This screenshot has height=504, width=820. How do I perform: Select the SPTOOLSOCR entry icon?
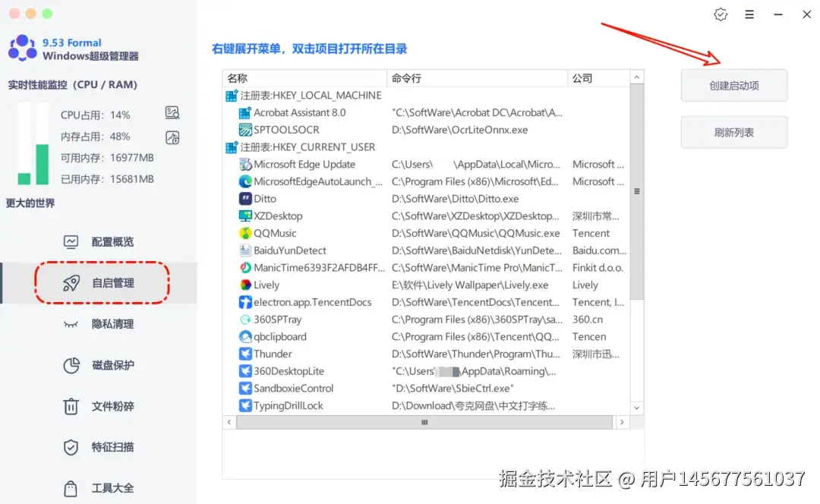tap(244, 130)
